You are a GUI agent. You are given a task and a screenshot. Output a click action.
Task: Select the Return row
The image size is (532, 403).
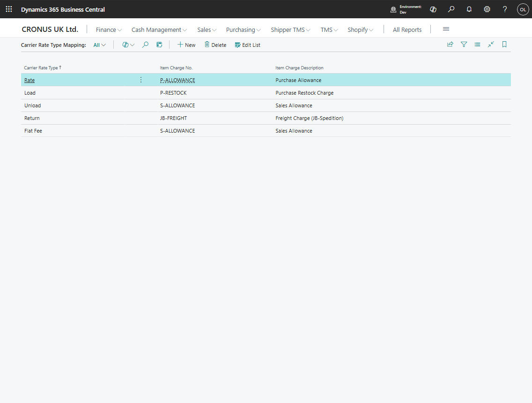click(x=266, y=118)
